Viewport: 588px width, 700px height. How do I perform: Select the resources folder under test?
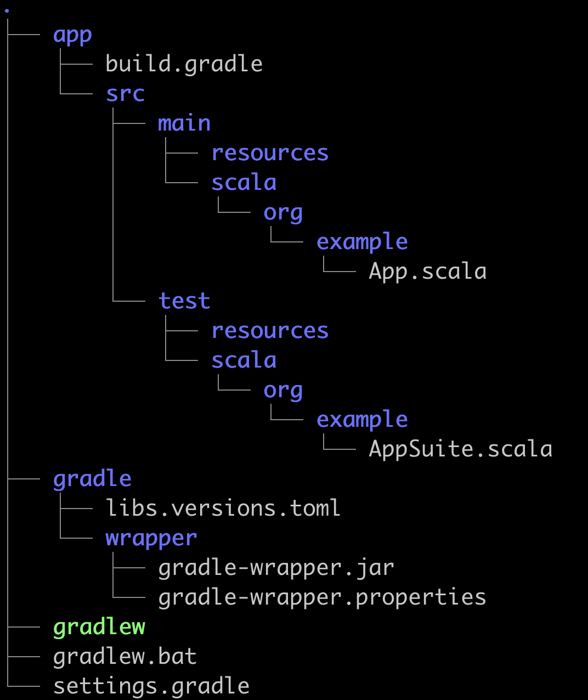[x=270, y=331]
